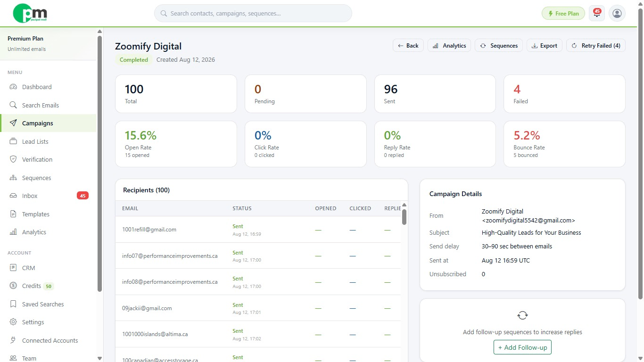
Task: Click the CRM list icon
Action: pos(13,268)
